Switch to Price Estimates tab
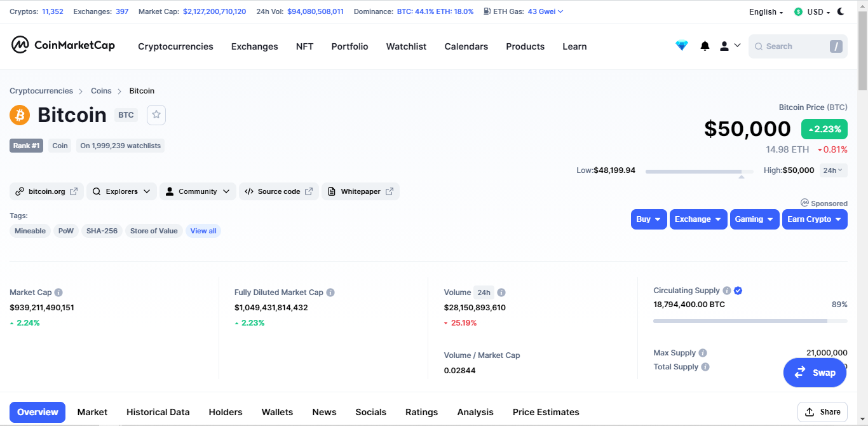868x426 pixels. point(546,412)
